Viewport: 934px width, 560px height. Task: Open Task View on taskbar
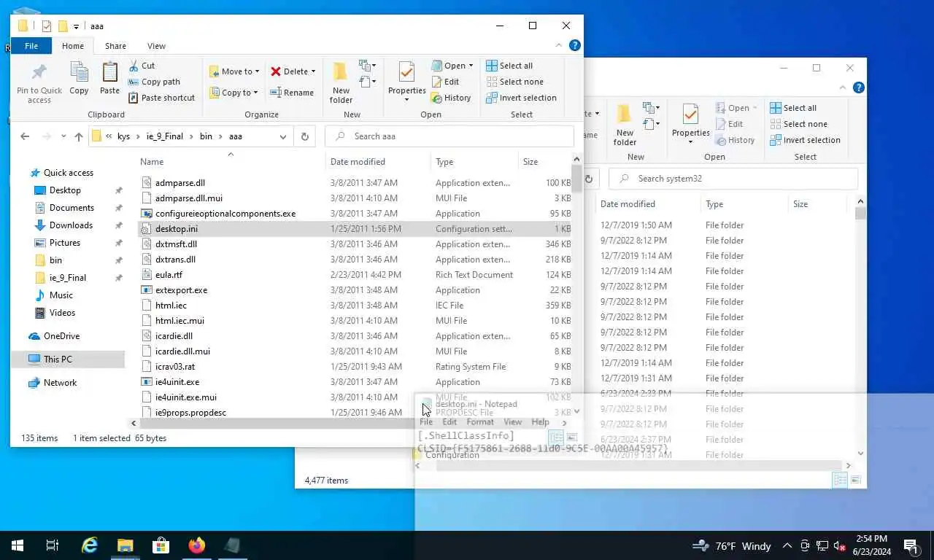tap(53, 545)
